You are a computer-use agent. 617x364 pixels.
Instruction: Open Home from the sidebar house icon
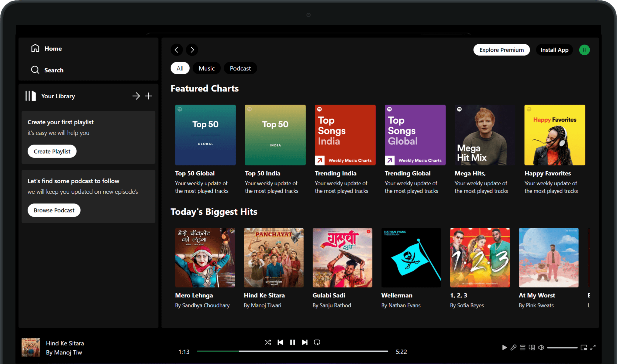pos(35,48)
